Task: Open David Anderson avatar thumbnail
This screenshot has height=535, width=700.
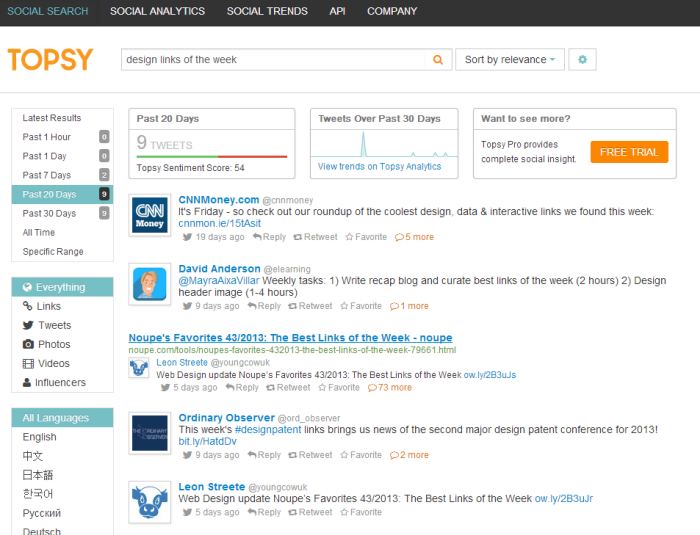Action: (x=150, y=284)
